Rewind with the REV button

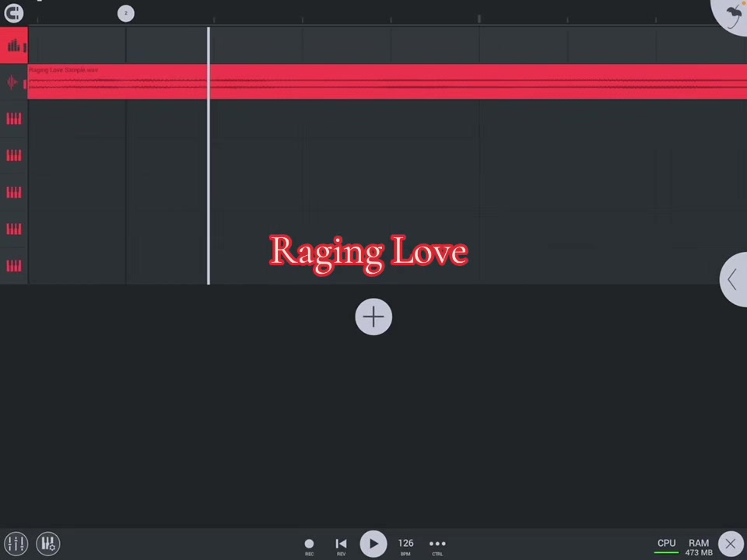[341, 546]
